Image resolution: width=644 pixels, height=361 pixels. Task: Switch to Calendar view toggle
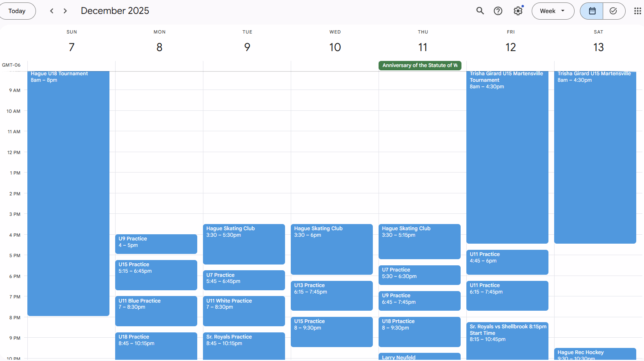592,11
